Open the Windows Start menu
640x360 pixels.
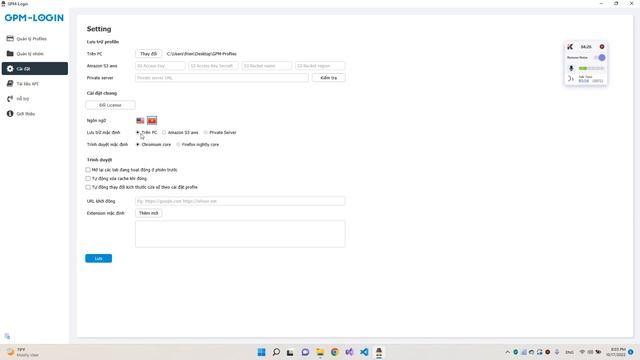[x=262, y=352]
